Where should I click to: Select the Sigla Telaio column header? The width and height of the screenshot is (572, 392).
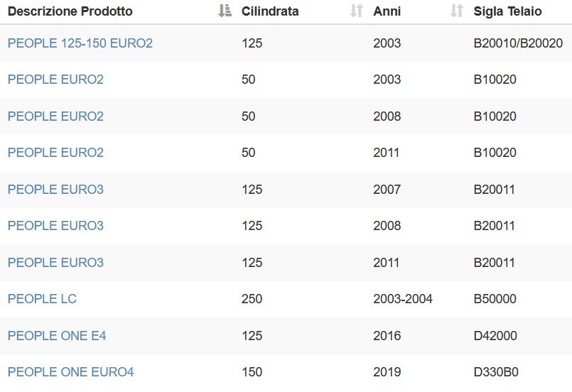[x=507, y=11]
